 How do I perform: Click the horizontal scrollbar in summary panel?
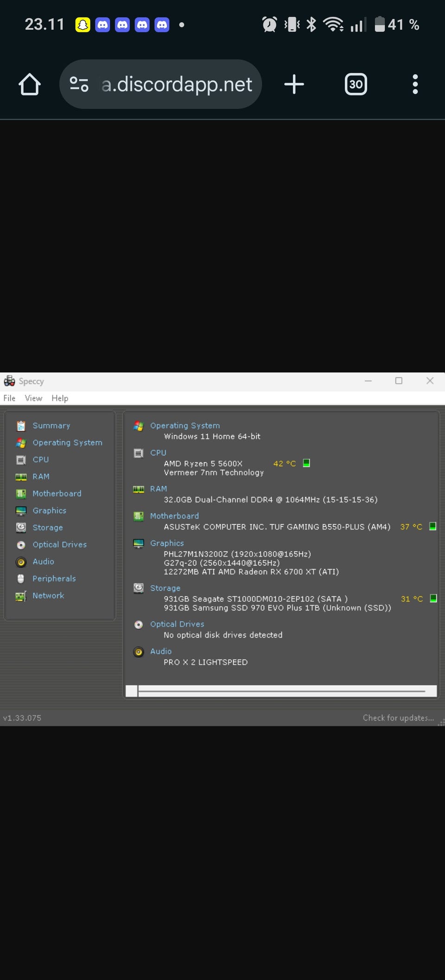click(x=281, y=691)
